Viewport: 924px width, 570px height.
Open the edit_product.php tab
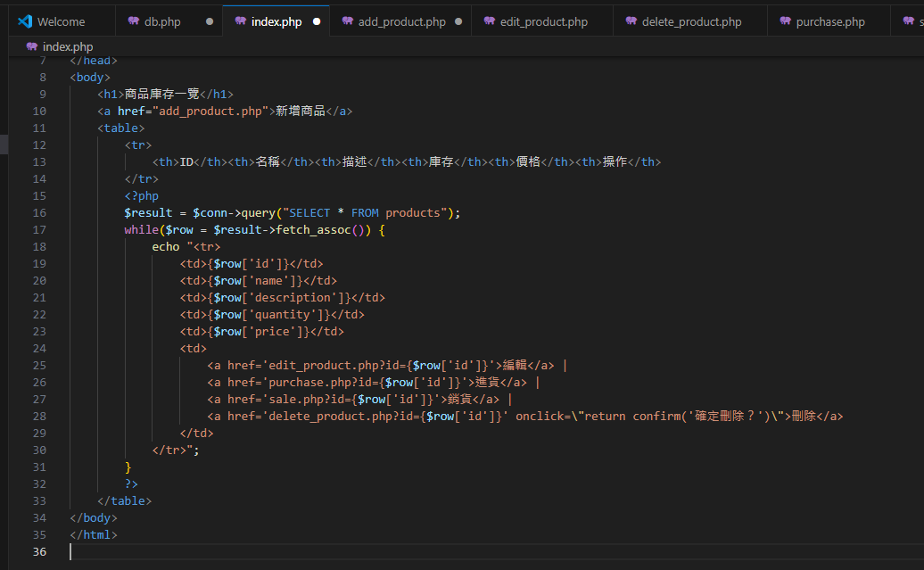(544, 21)
